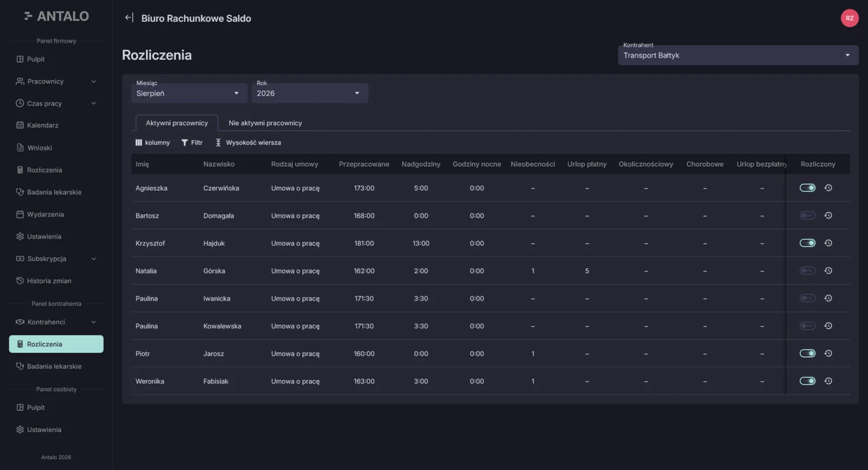The width and height of the screenshot is (868, 470).
Task: Open history for Paulina Iwanicka's row
Action: tap(828, 298)
